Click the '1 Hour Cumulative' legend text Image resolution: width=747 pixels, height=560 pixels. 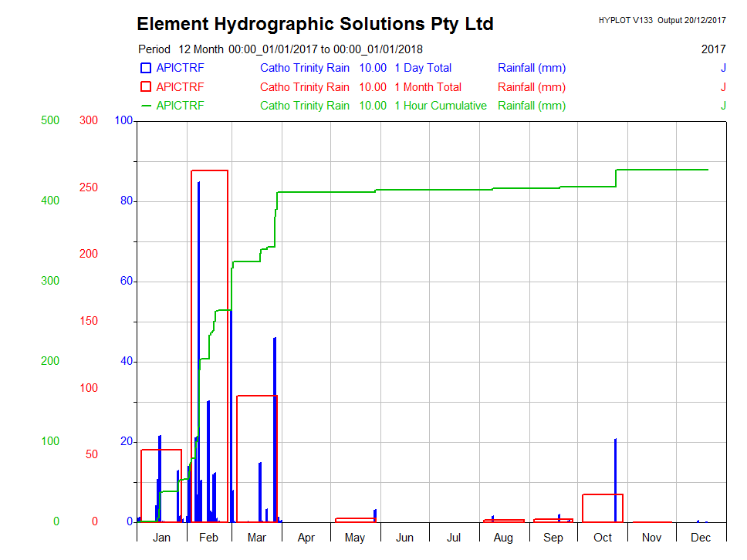tap(440, 106)
